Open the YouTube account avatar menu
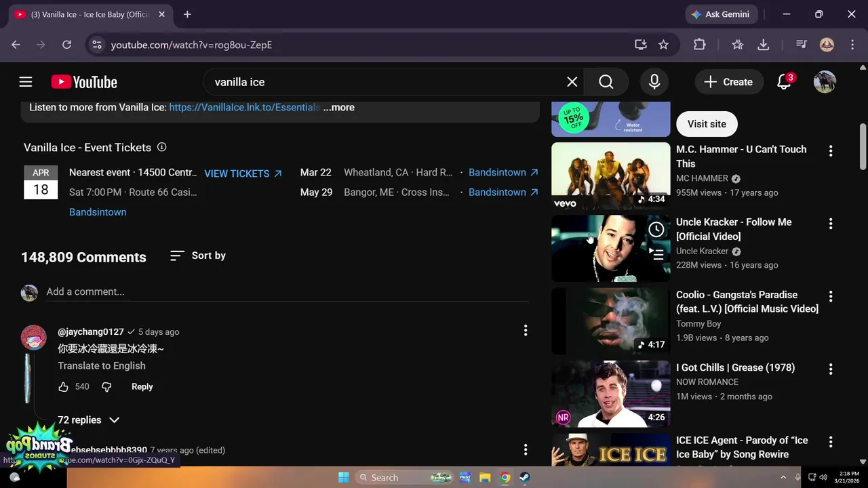 825,82
